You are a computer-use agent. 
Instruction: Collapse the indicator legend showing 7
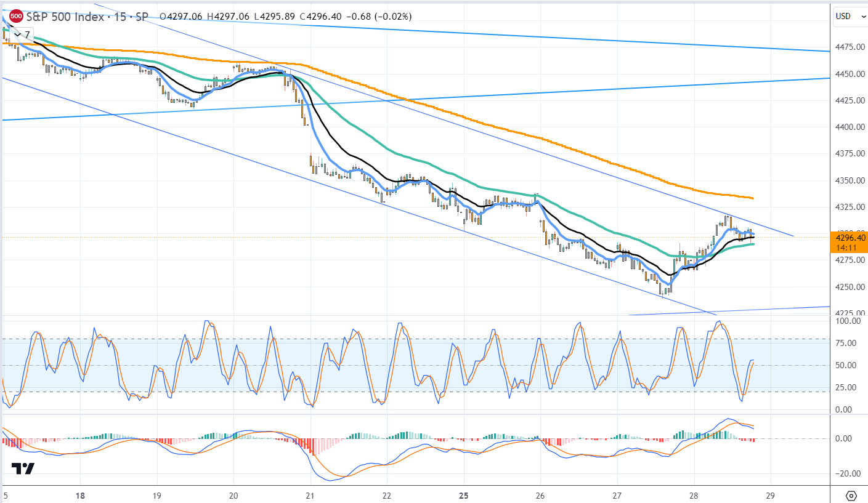[x=20, y=34]
